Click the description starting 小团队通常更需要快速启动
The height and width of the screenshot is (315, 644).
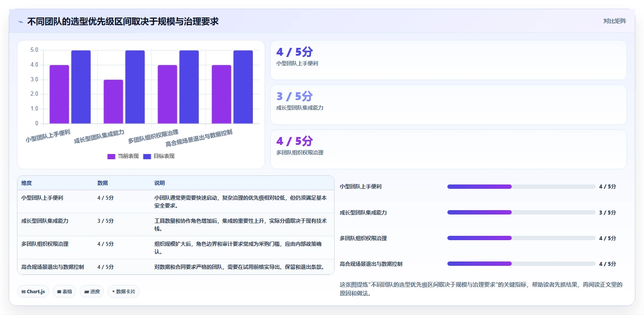click(241, 201)
